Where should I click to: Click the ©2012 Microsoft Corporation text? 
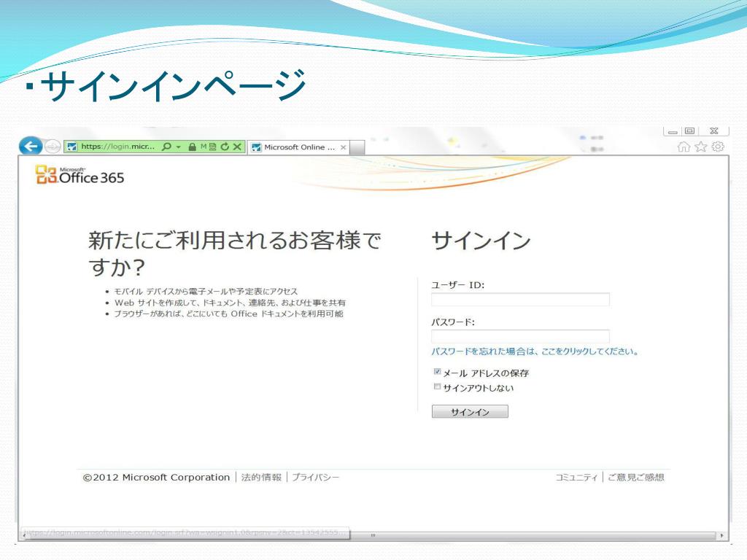[156, 477]
